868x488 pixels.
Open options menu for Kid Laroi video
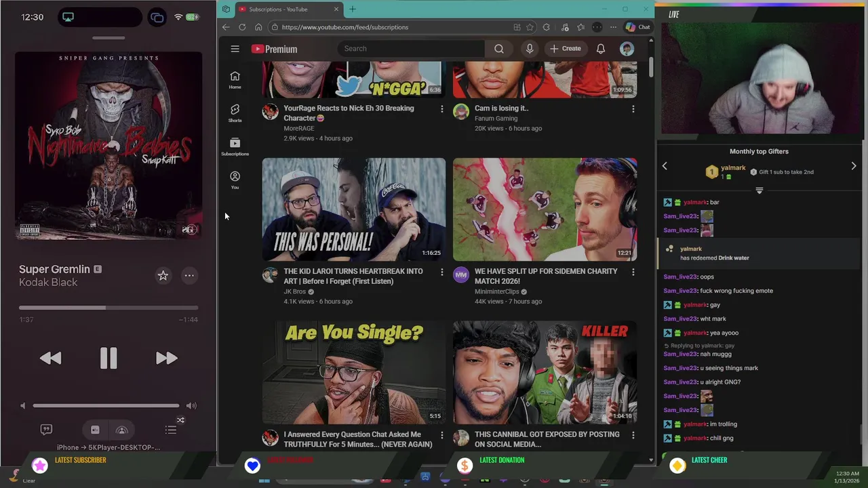click(x=441, y=272)
